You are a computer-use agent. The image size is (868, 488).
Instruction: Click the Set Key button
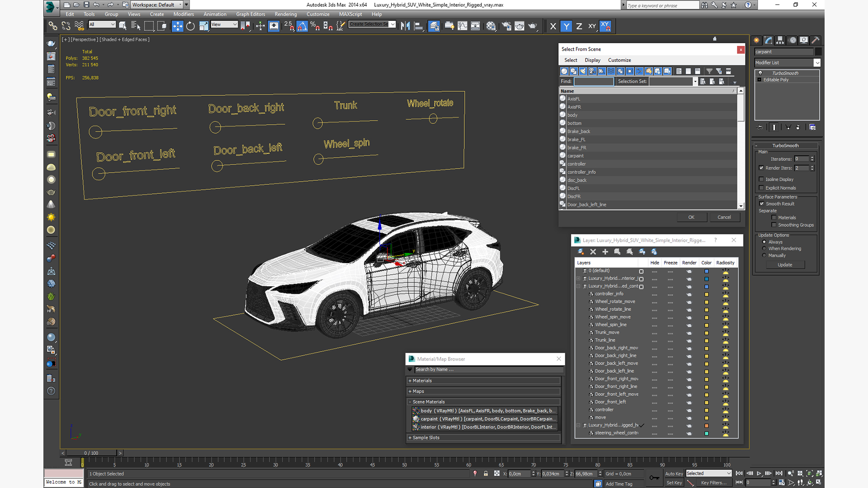(x=674, y=483)
